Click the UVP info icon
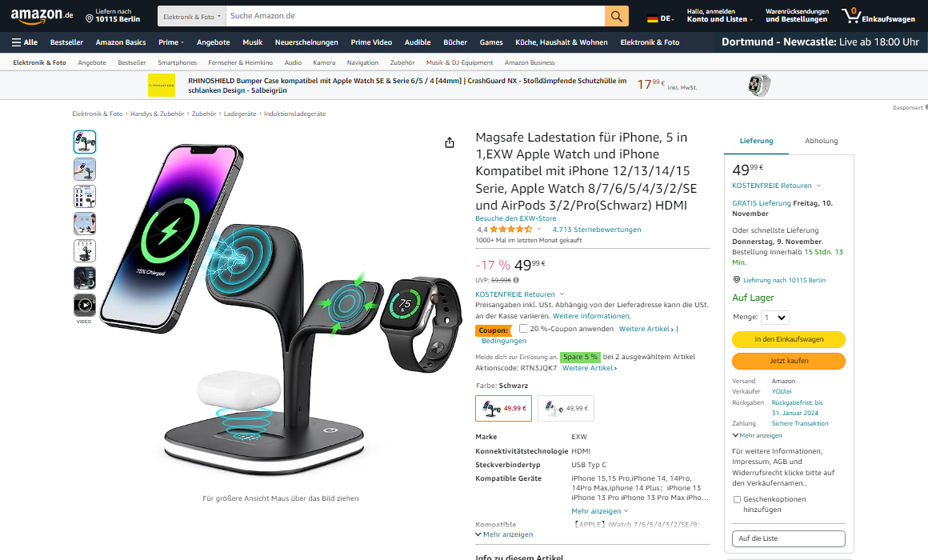Viewport: 928px width, 560px height. tap(516, 280)
